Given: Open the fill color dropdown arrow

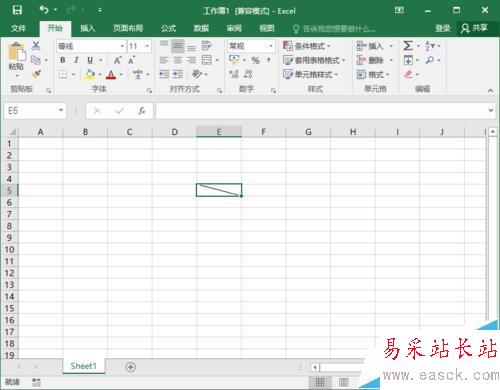Looking at the screenshot, I should click(100, 74).
